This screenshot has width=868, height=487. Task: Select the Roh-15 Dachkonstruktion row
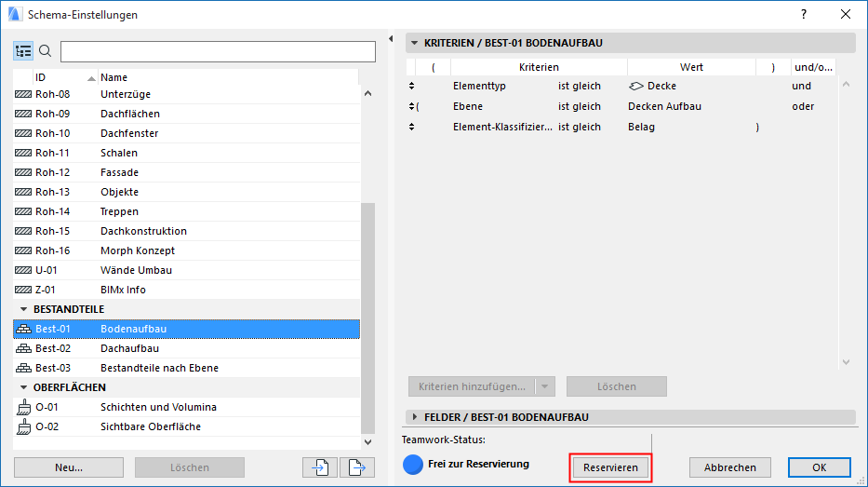[187, 231]
